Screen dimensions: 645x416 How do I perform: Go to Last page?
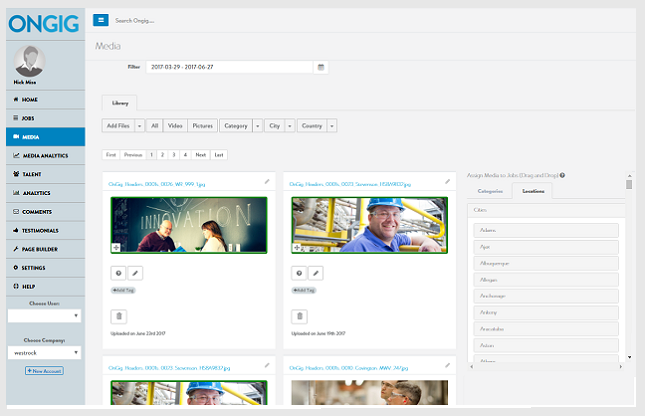click(x=219, y=155)
